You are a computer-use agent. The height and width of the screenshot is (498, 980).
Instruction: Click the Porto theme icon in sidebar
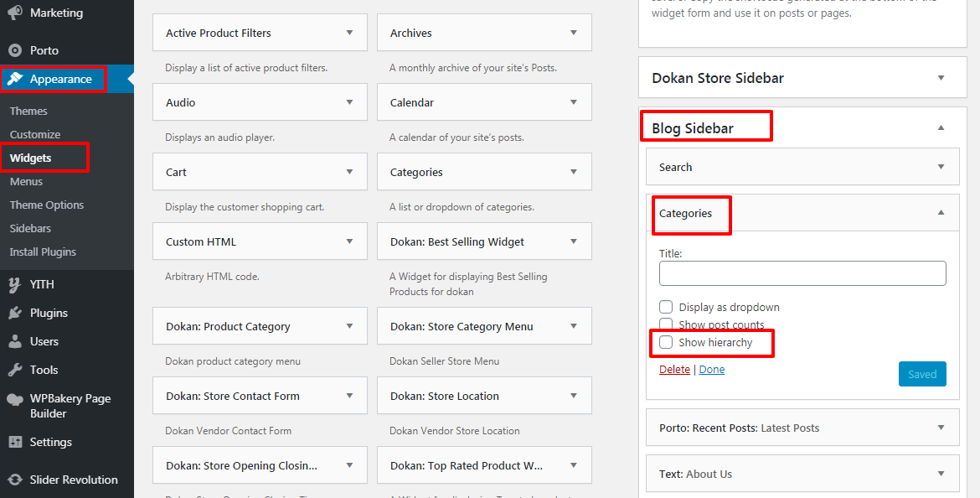(15, 50)
